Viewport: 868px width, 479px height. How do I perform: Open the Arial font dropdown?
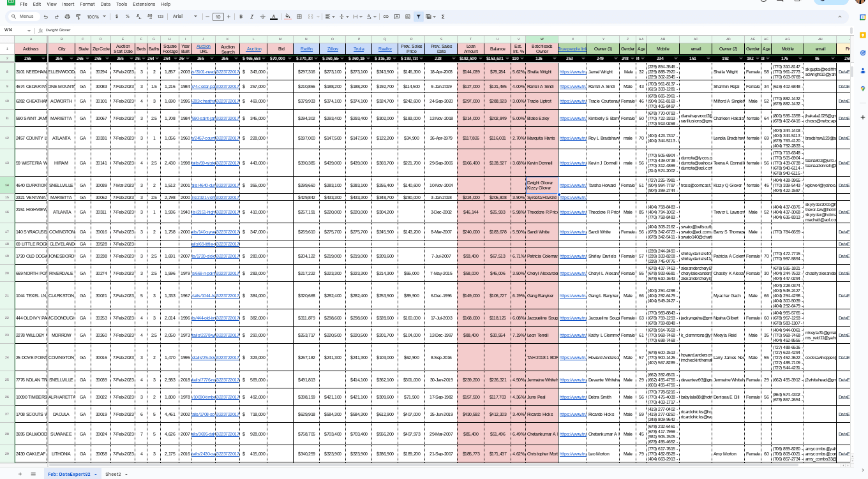coord(185,17)
